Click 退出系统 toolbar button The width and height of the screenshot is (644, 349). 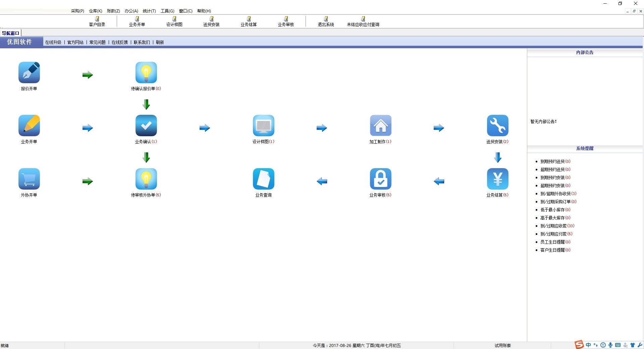pyautogui.click(x=326, y=21)
